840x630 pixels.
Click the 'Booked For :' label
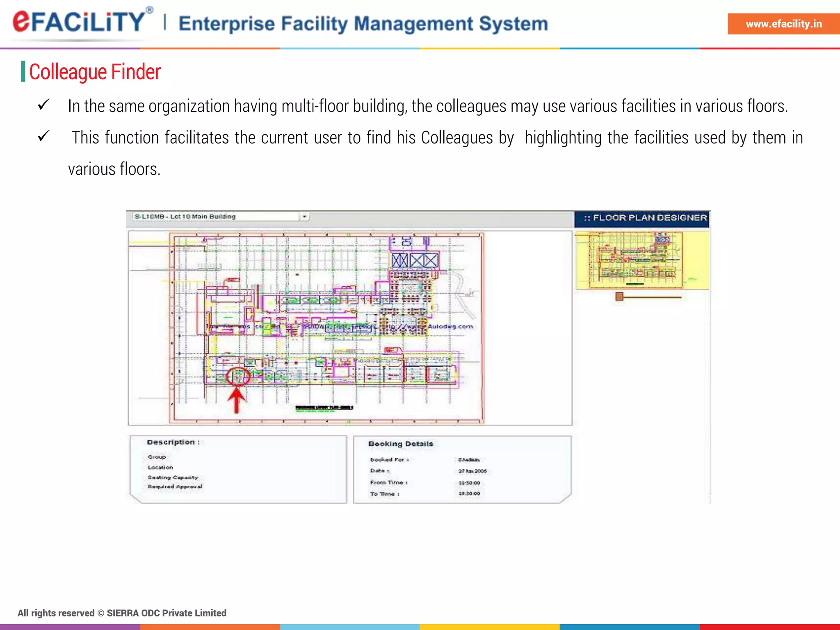[x=389, y=460]
